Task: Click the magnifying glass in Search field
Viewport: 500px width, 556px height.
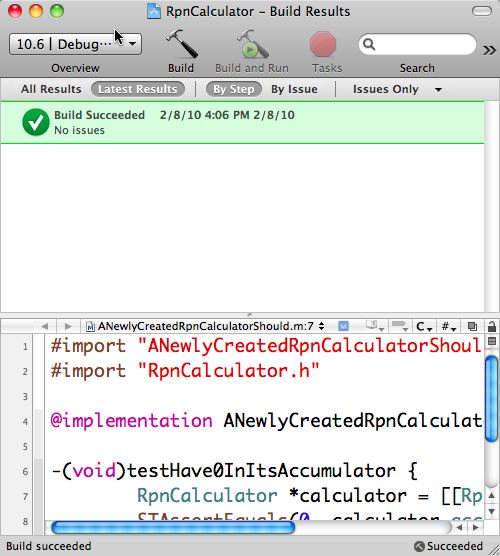Action: [x=369, y=44]
